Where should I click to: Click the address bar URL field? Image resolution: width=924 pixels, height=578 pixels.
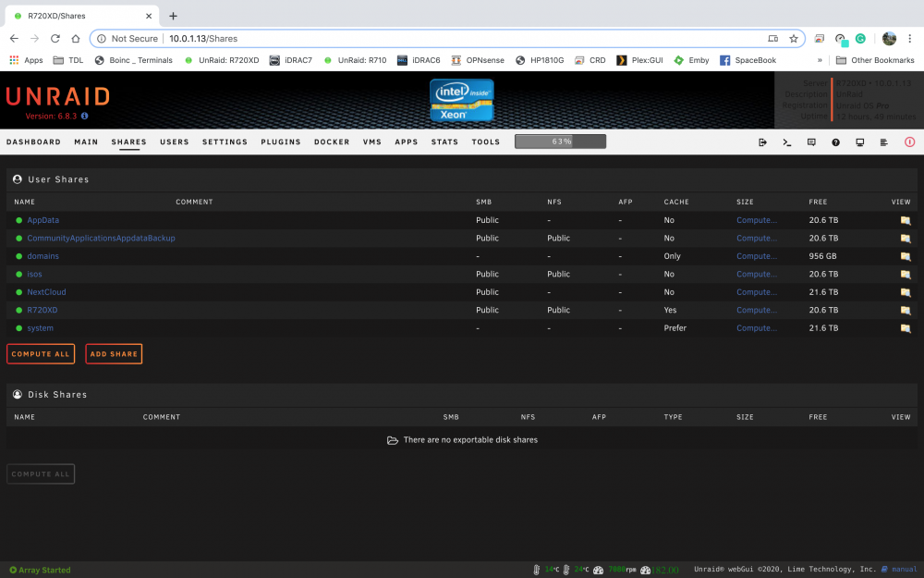point(446,38)
